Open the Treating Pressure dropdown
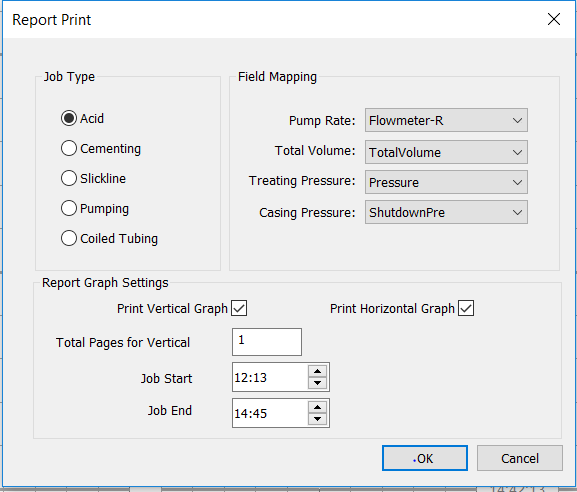Screen dimensions: 577x492 click(446, 182)
